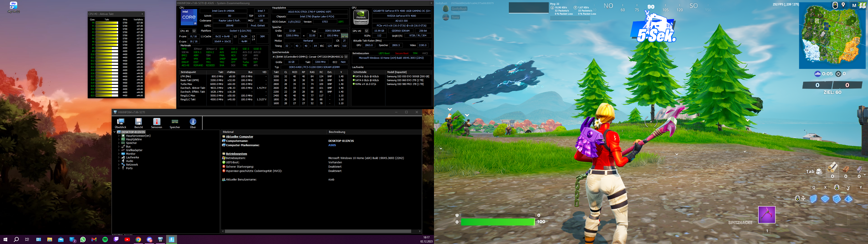
Task: Open Spotify from the taskbar
Action: [x=105, y=240]
